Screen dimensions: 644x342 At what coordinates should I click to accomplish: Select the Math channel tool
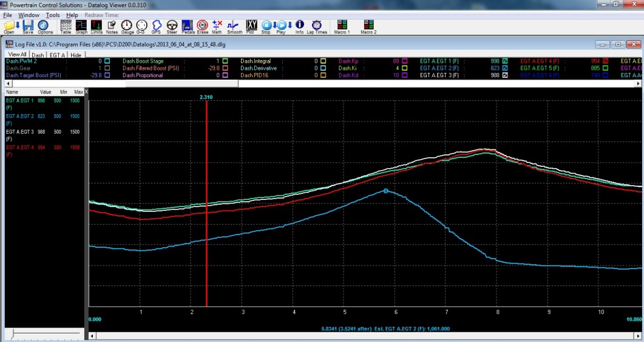pos(217,26)
